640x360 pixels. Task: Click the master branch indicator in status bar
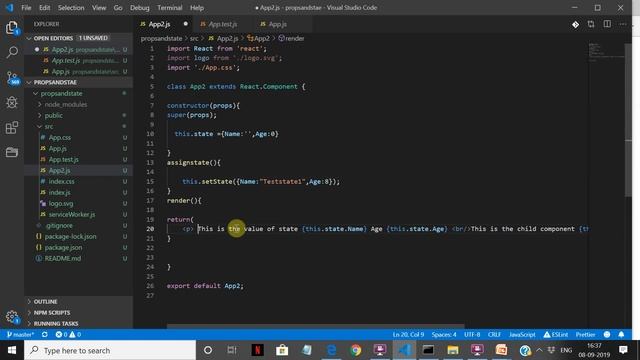20,334
